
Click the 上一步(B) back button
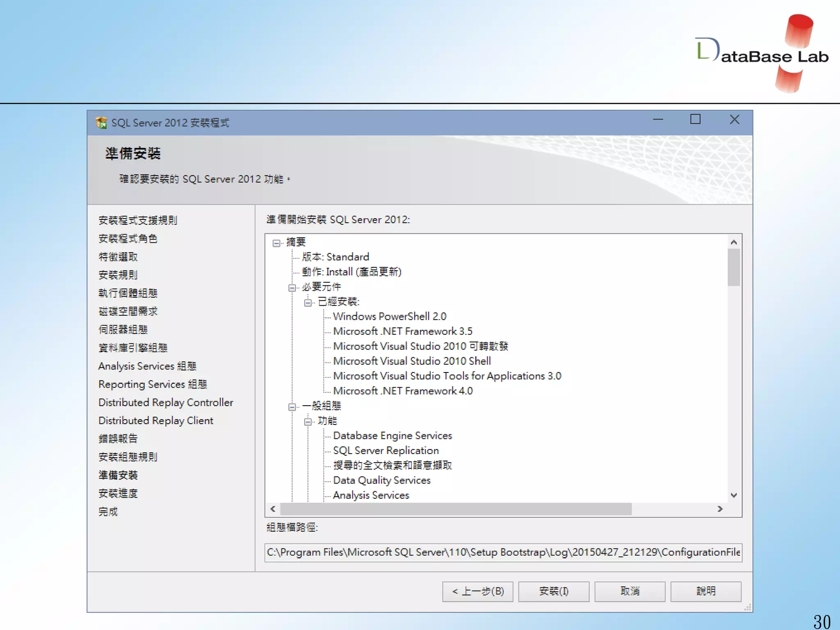(x=477, y=591)
